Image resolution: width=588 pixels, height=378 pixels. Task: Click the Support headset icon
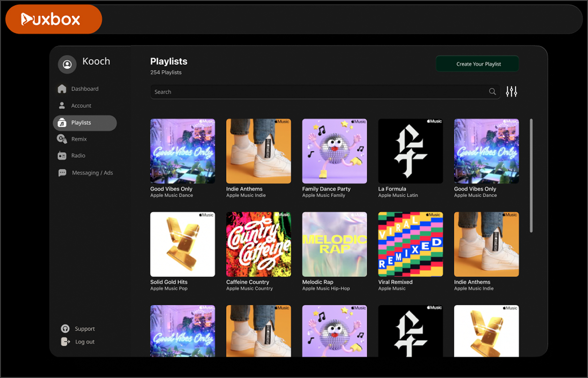65,329
